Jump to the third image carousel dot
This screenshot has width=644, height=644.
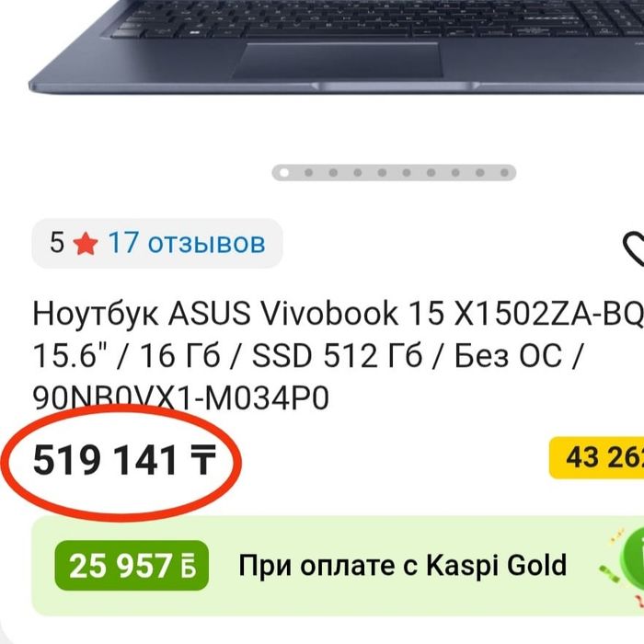(333, 173)
